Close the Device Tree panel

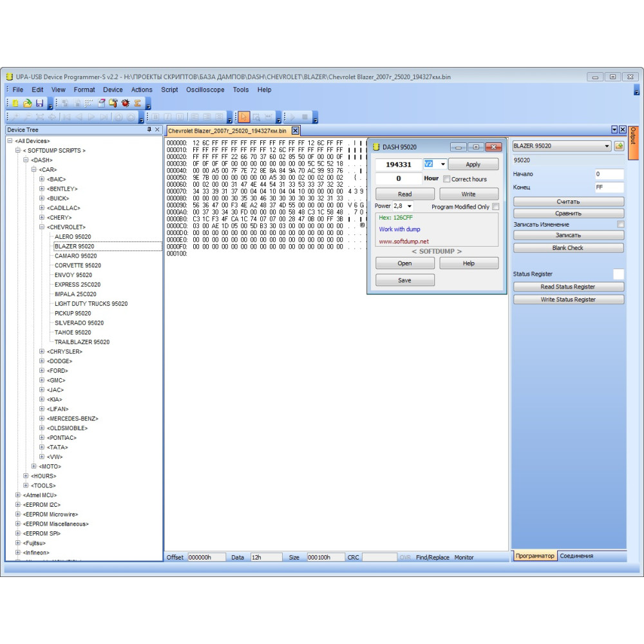157,130
